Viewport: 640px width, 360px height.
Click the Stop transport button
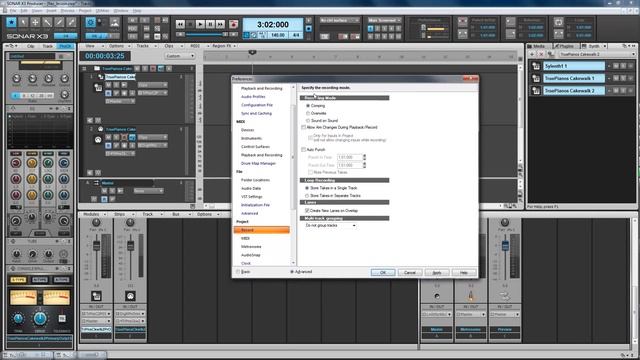[190, 24]
